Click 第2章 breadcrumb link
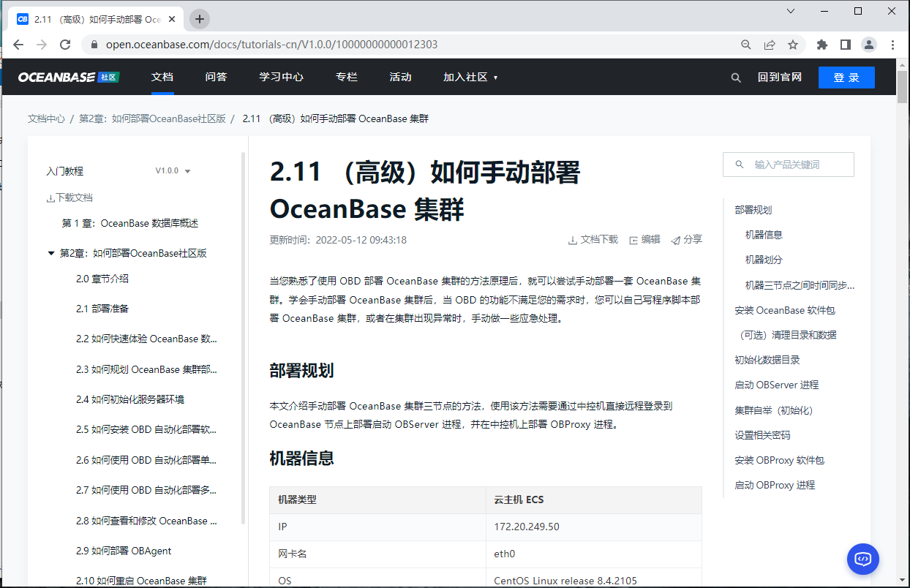This screenshot has height=588, width=910. coord(152,118)
